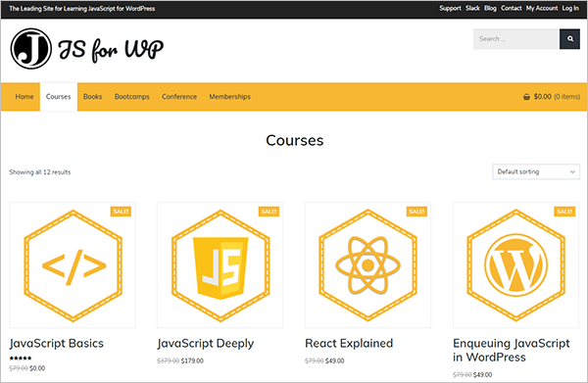Open the Contact link in top bar
The width and height of the screenshot is (588, 383).
[512, 8]
